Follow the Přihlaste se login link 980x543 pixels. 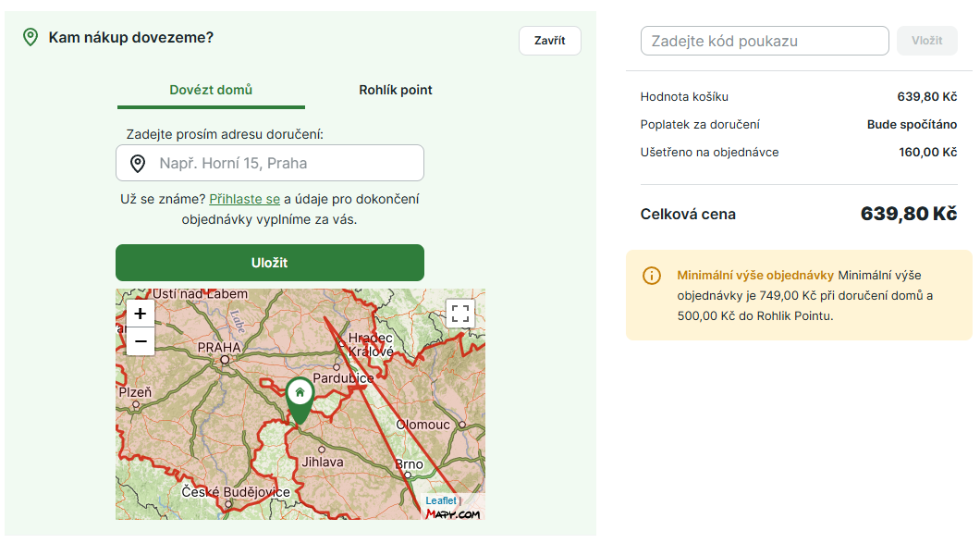(244, 199)
